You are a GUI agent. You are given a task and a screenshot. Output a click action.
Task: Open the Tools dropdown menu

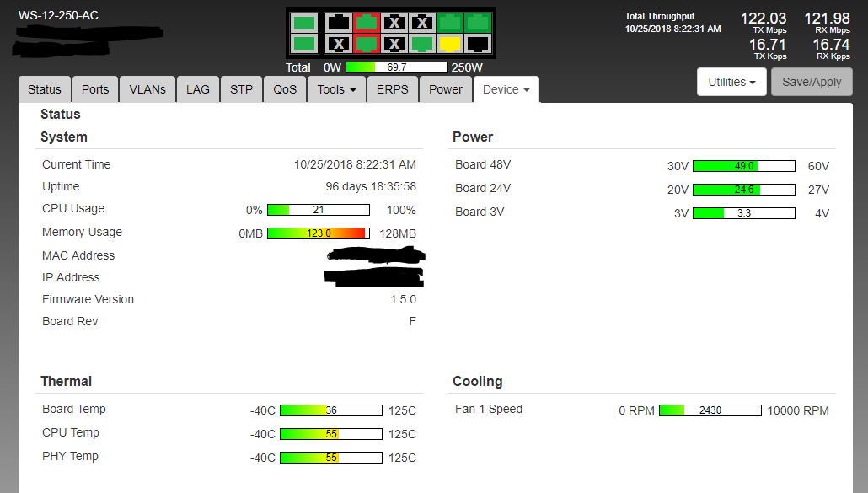[x=336, y=89]
